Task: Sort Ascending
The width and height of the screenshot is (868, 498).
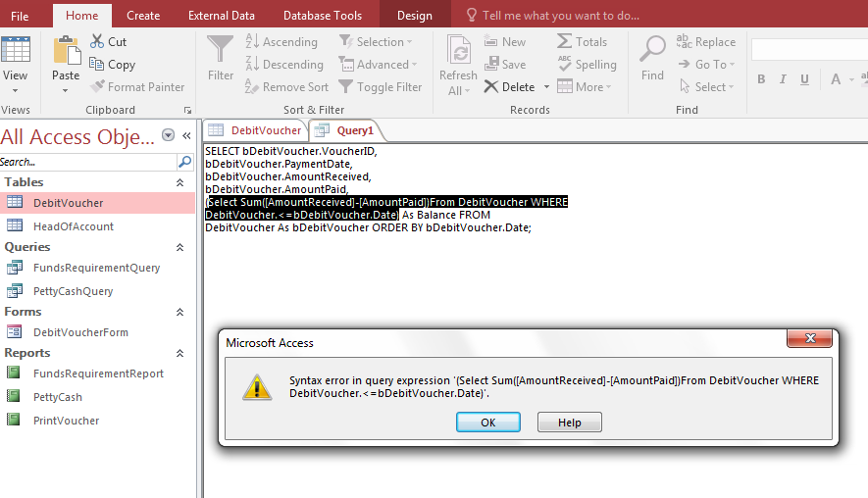Action: 281,41
